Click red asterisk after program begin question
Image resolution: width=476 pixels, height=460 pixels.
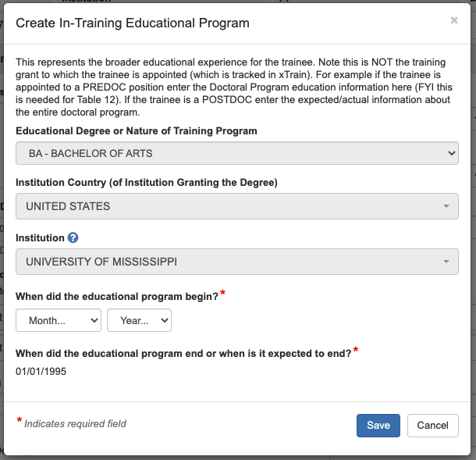pos(222,294)
